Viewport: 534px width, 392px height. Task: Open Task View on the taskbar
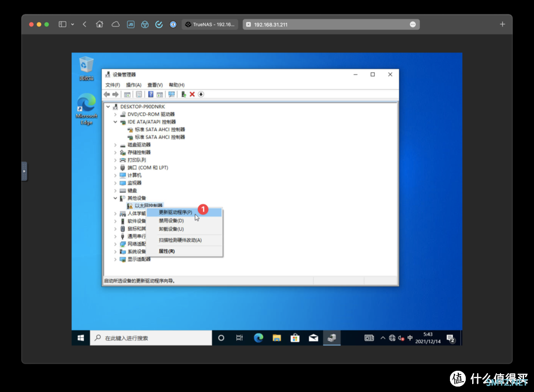(239, 338)
